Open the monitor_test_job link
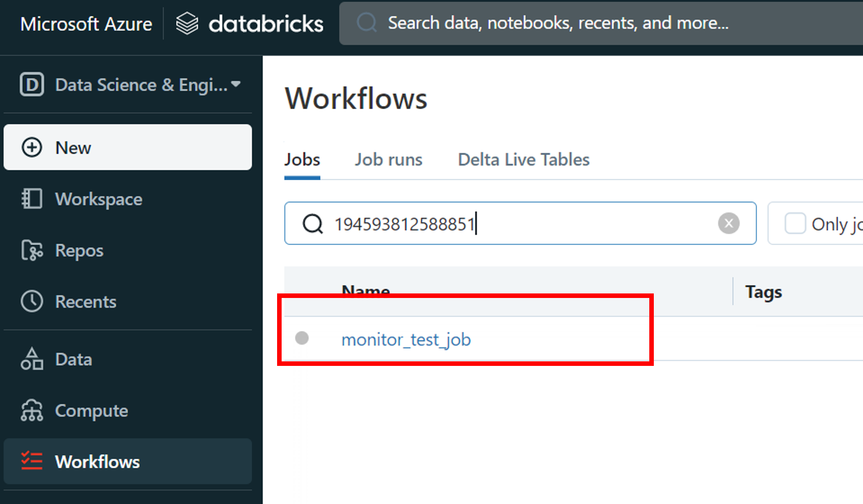This screenshot has height=504, width=863. coord(406,340)
